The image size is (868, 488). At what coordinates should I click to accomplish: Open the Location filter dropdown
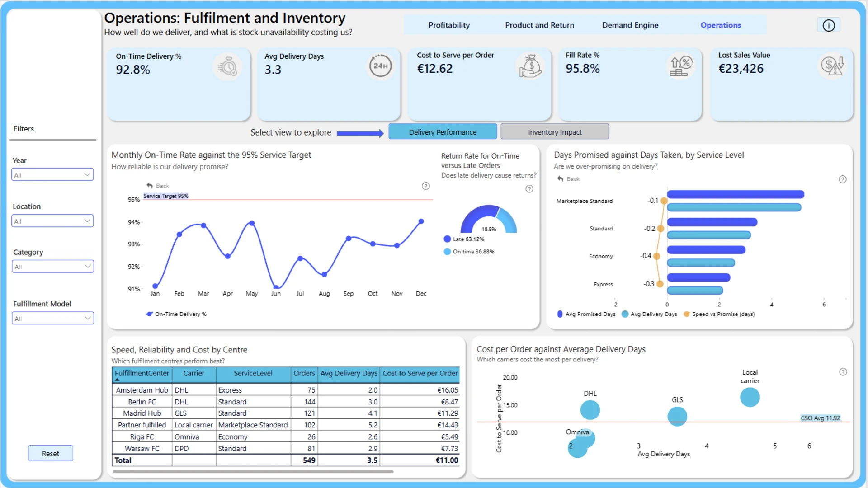(x=52, y=221)
